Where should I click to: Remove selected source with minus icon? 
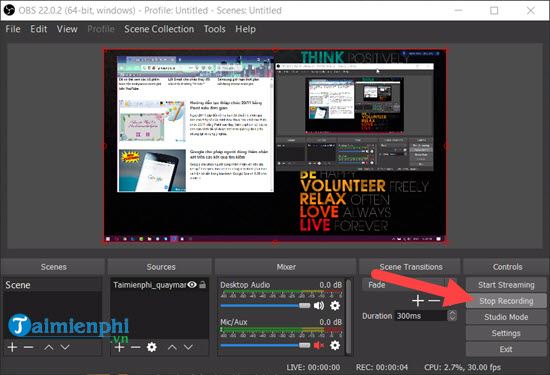tap(135, 347)
